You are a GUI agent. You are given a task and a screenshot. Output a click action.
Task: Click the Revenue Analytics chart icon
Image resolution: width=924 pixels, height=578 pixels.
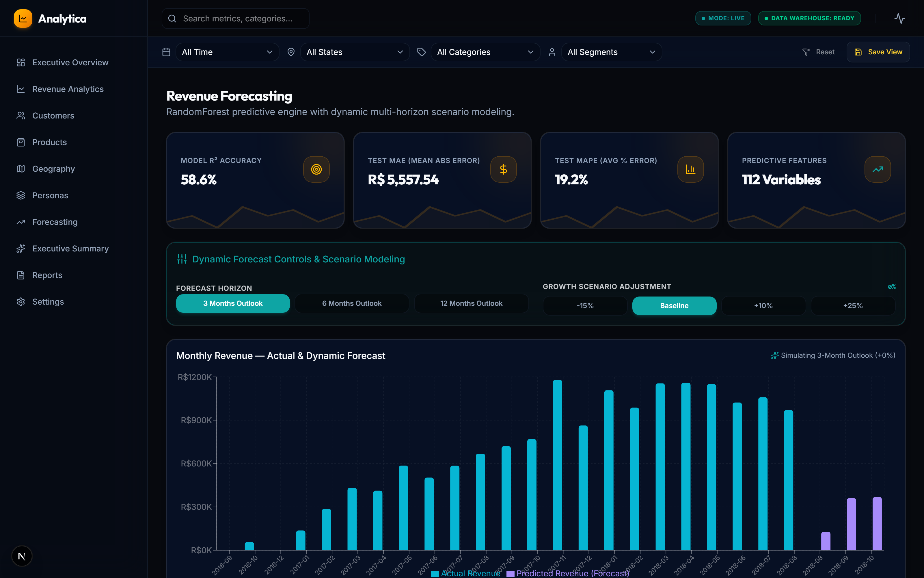pyautogui.click(x=21, y=89)
